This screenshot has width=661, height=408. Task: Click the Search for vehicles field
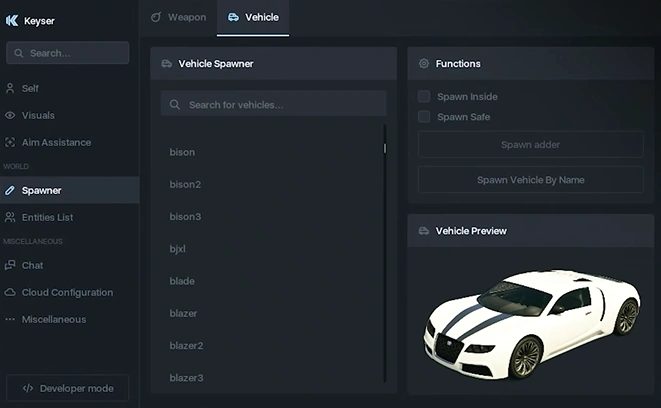tap(273, 103)
